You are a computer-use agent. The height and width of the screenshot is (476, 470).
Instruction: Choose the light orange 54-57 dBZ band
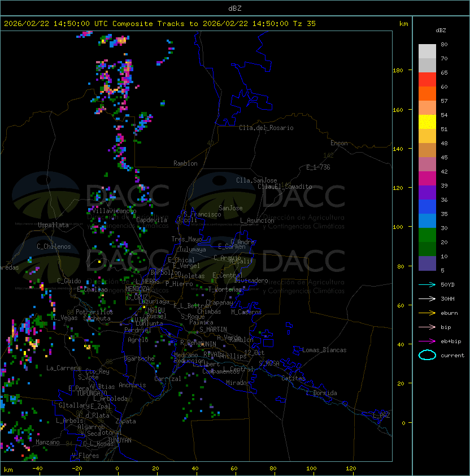click(x=427, y=108)
